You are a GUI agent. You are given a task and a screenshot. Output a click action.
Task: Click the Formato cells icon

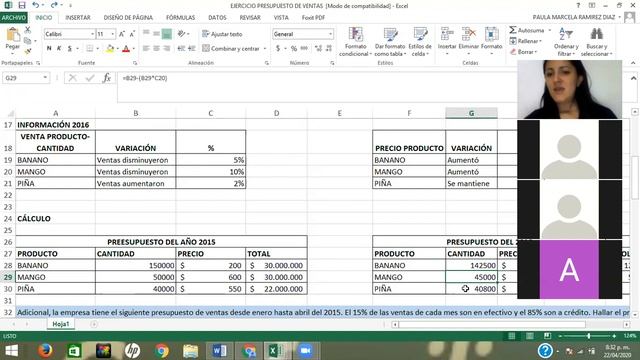click(x=491, y=35)
